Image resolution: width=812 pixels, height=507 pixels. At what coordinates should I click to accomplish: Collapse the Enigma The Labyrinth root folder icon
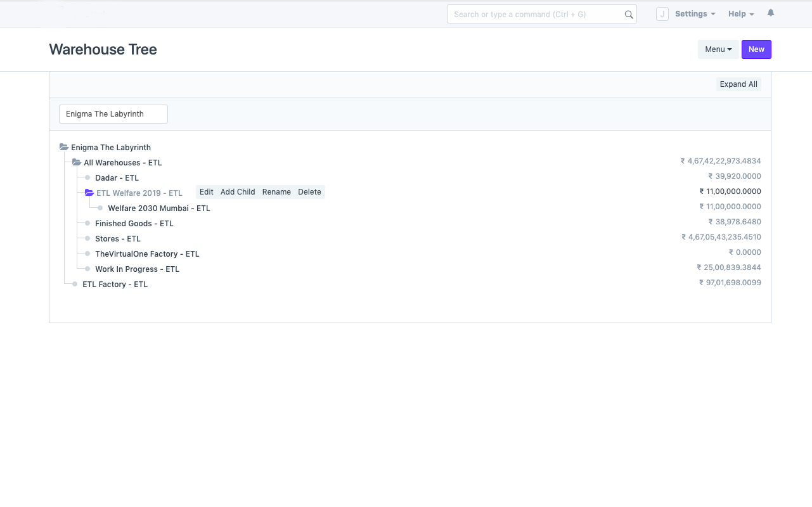click(x=64, y=147)
